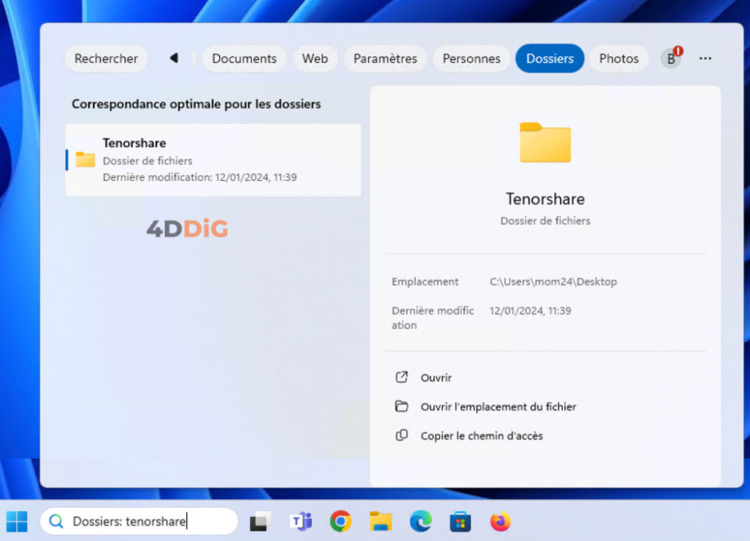Open the three-dots more options menu

click(x=705, y=59)
